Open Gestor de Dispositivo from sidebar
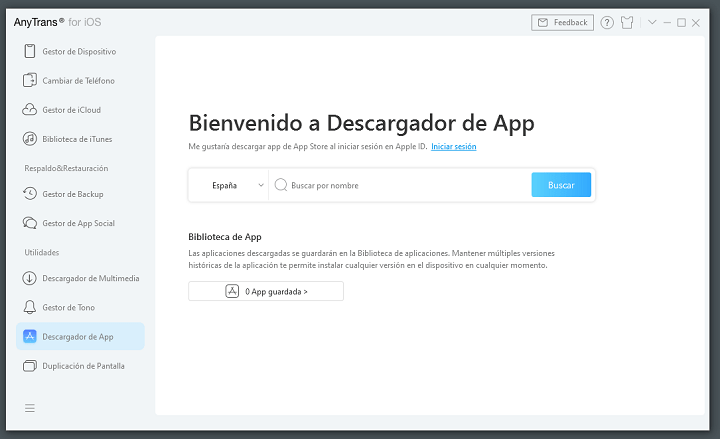This screenshot has height=439, width=720. pyautogui.click(x=80, y=51)
